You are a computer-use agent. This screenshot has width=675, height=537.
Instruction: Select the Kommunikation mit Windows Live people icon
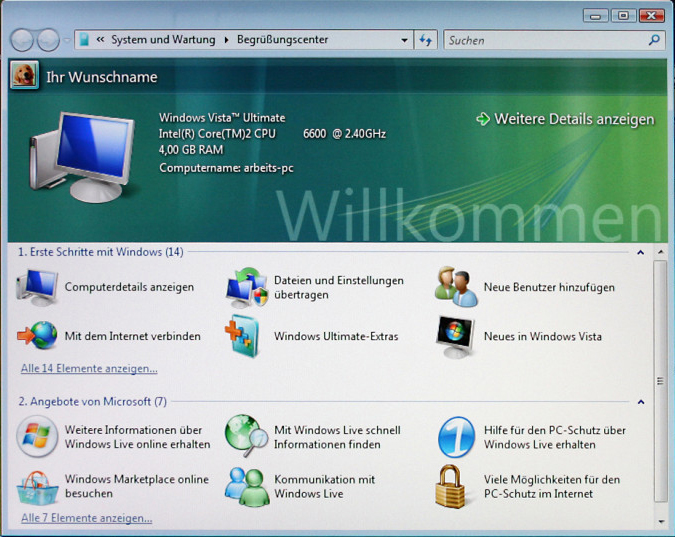pos(245,487)
